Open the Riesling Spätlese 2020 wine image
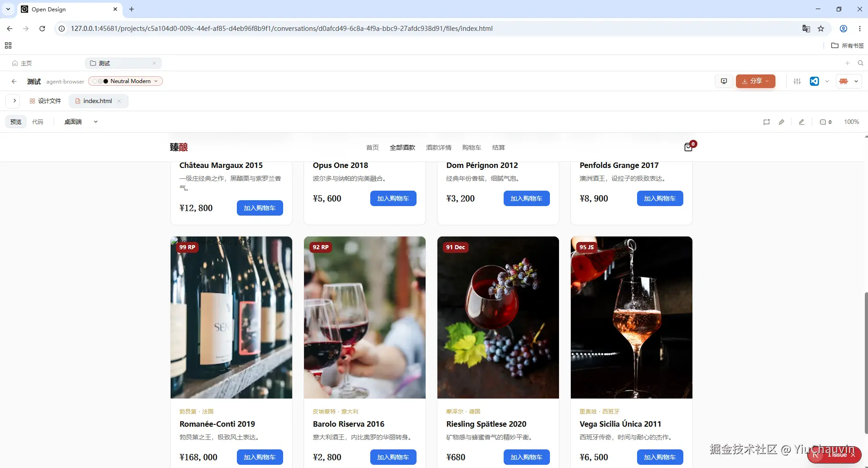Screen dimensions: 868x468 [498, 317]
